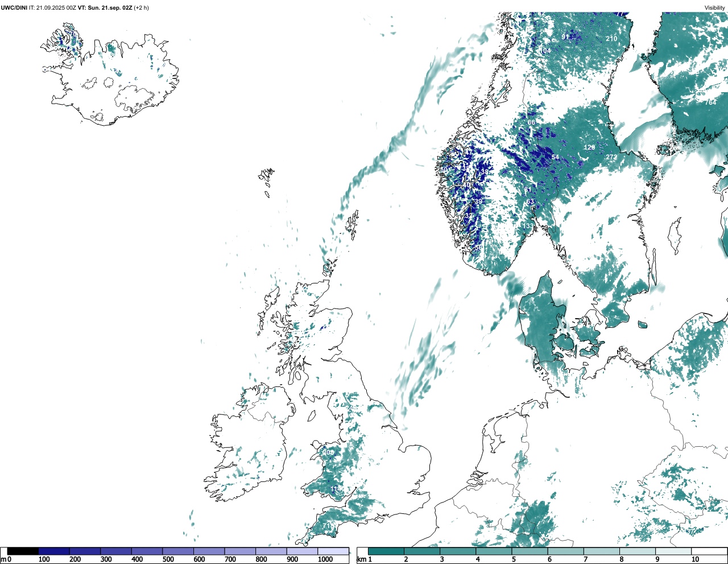Click the '5' tick label on km scale
This screenshot has height=564, width=728.
point(514,559)
